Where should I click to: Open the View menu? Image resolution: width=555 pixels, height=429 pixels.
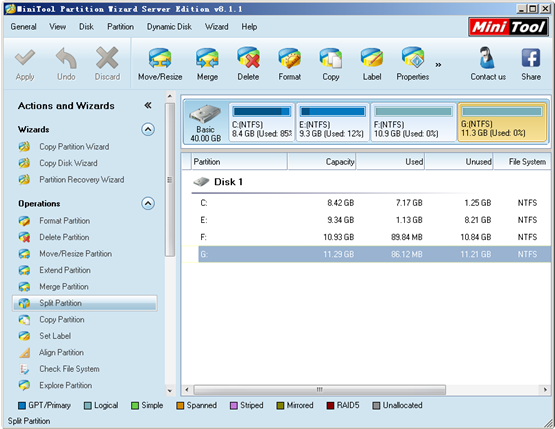(x=57, y=27)
